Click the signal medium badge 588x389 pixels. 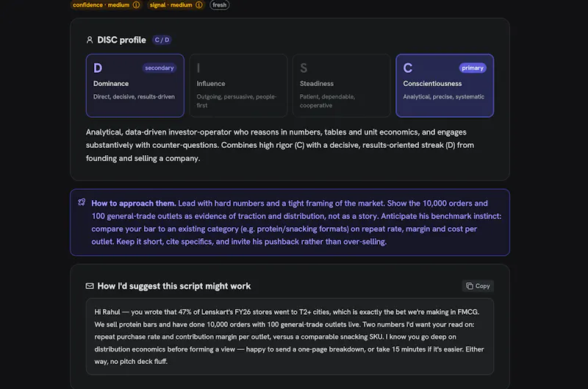coord(176,5)
